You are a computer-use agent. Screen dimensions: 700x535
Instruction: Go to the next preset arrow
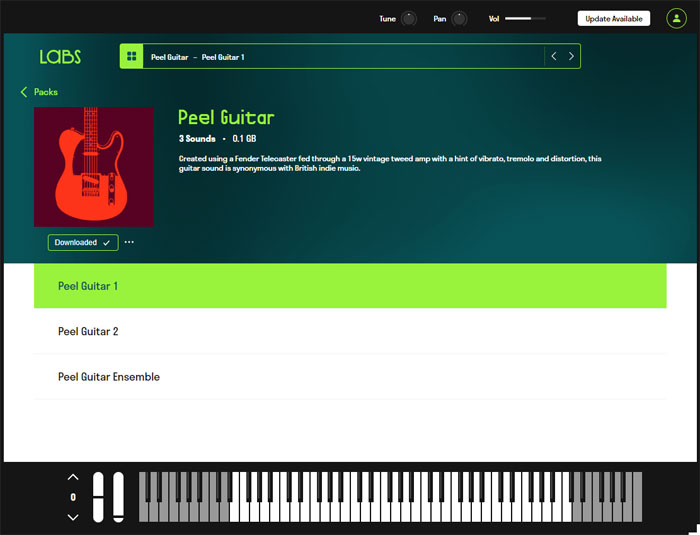coord(571,56)
